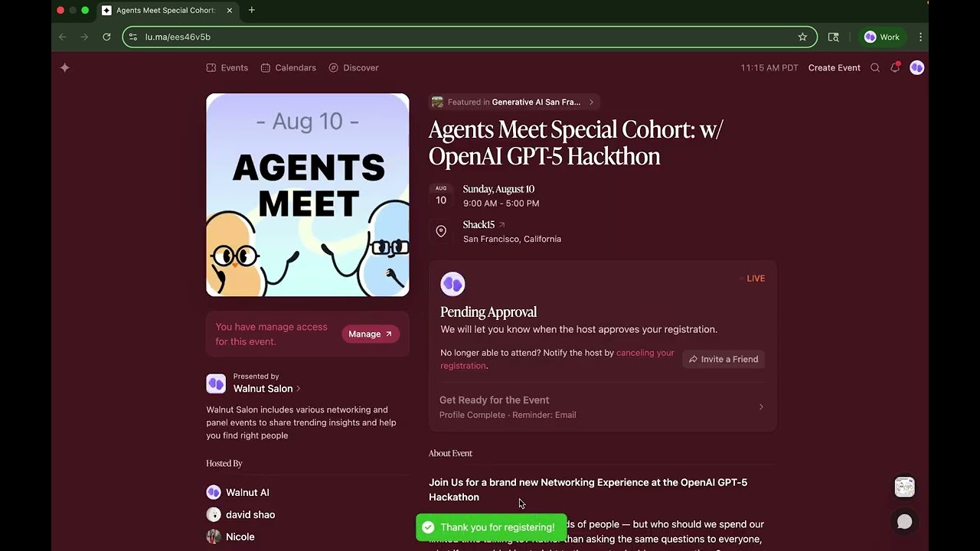
Task: Reload the page with browser refresh icon
Action: [x=106, y=37]
